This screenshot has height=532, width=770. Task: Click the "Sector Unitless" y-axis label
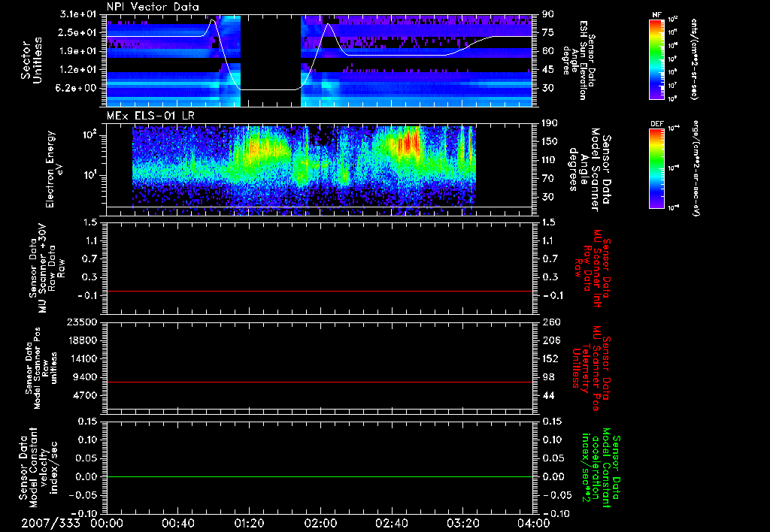(32, 60)
